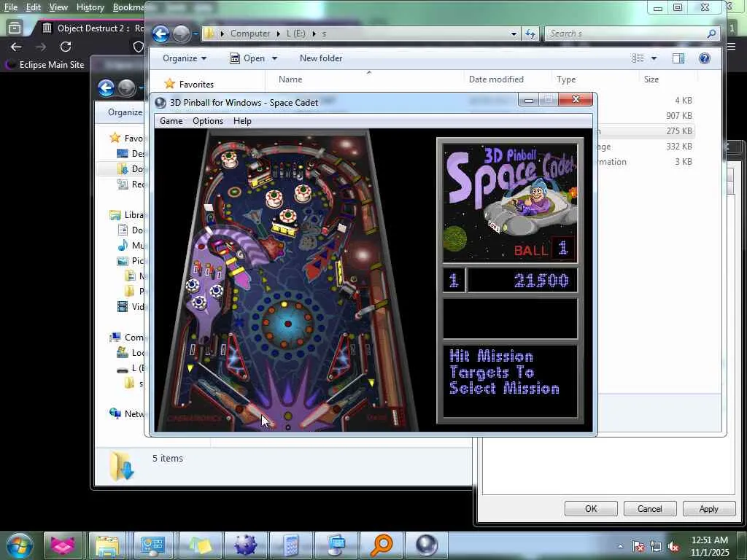
Task: Sort files by the Size column header
Action: pyautogui.click(x=651, y=79)
